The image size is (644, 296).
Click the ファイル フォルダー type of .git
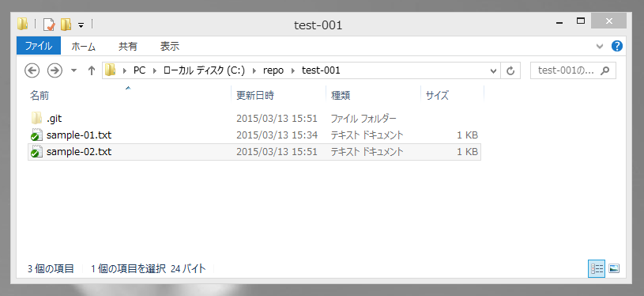click(363, 119)
